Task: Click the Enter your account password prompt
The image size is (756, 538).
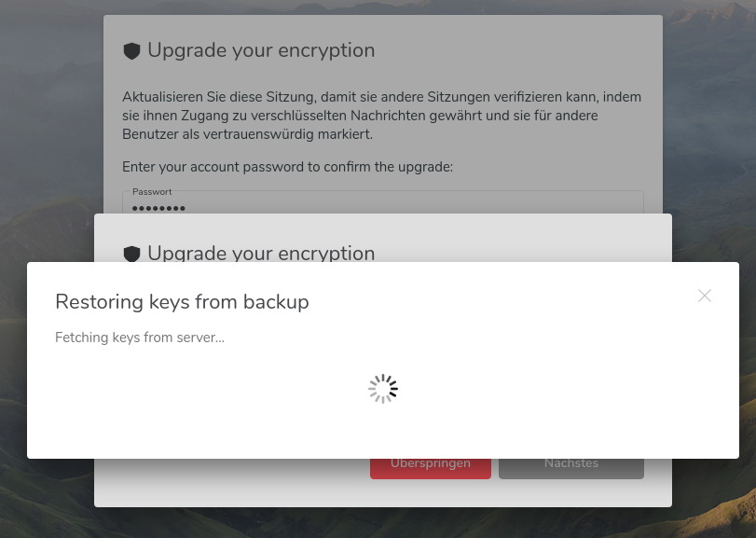Action: [287, 167]
